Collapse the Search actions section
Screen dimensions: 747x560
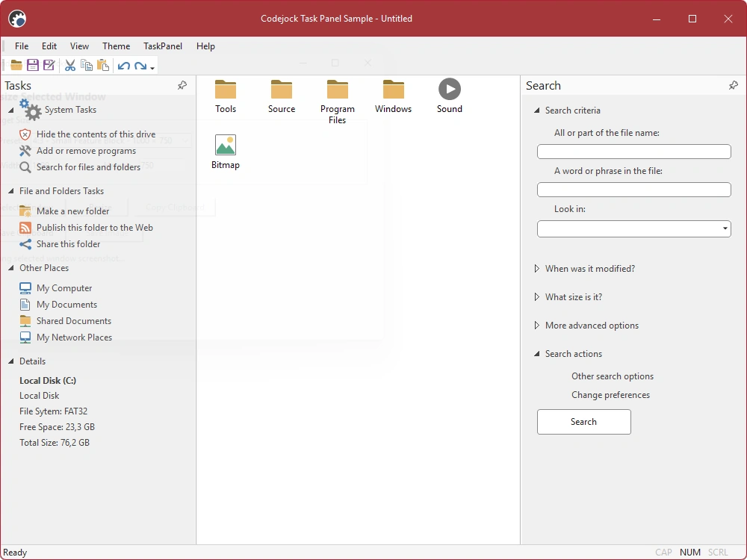tap(537, 354)
